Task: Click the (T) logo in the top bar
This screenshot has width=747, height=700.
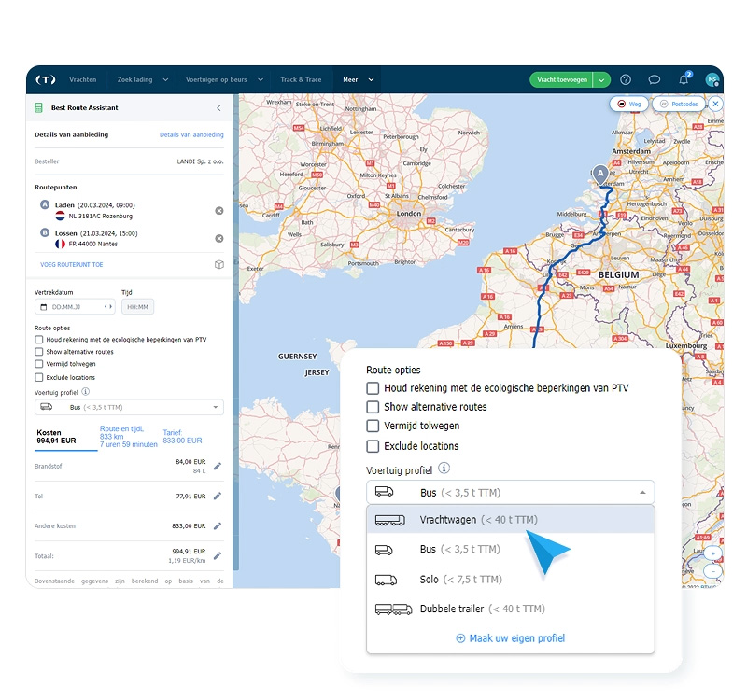Action: (46, 79)
